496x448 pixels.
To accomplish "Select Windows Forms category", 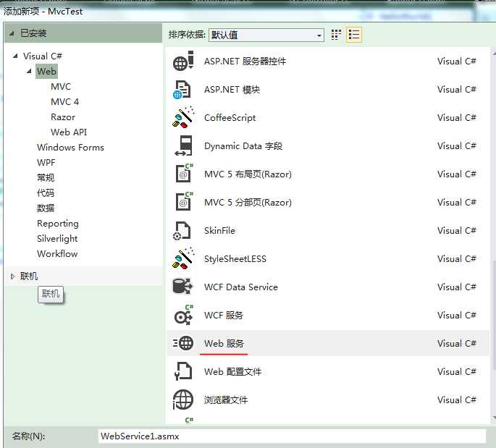I will coord(70,148).
